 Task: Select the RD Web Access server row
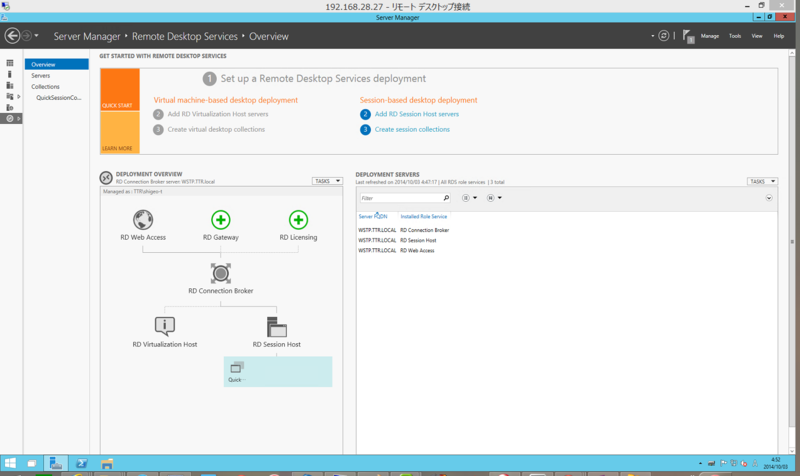566,250
